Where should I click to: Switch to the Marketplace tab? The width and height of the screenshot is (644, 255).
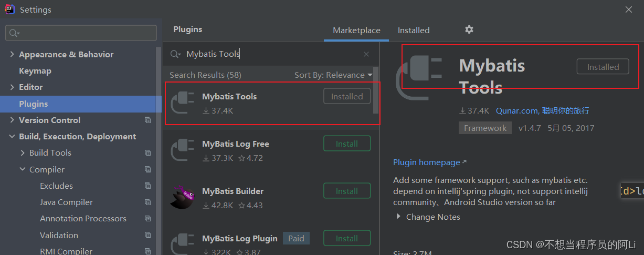coord(356,30)
